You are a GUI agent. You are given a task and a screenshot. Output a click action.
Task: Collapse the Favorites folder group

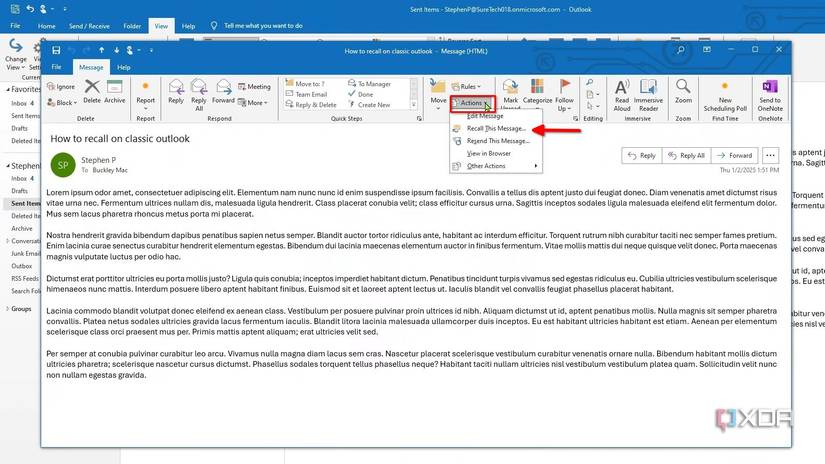coord(8,90)
